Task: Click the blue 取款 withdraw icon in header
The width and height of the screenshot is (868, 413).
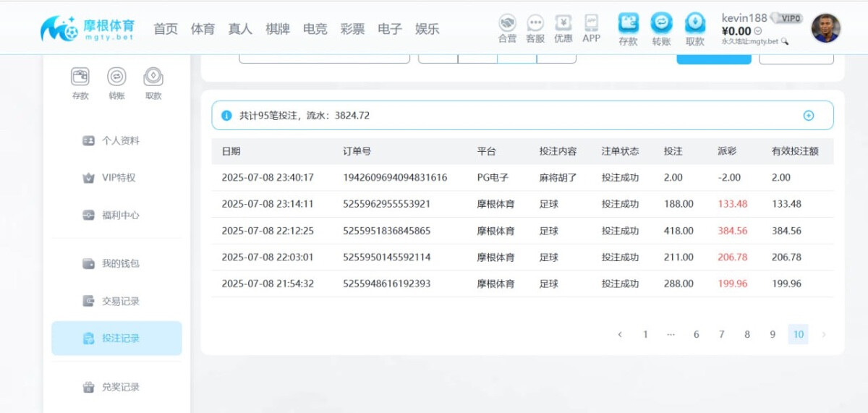Action: coord(694,23)
